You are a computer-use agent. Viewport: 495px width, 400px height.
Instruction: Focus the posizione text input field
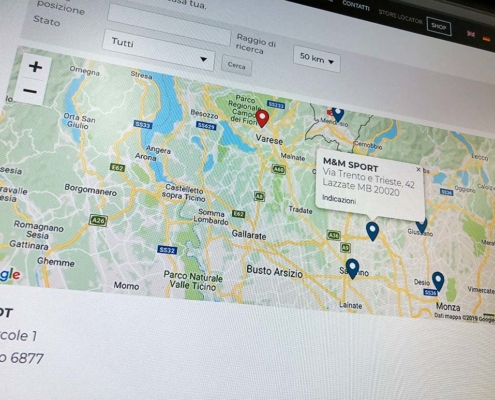coord(169,25)
